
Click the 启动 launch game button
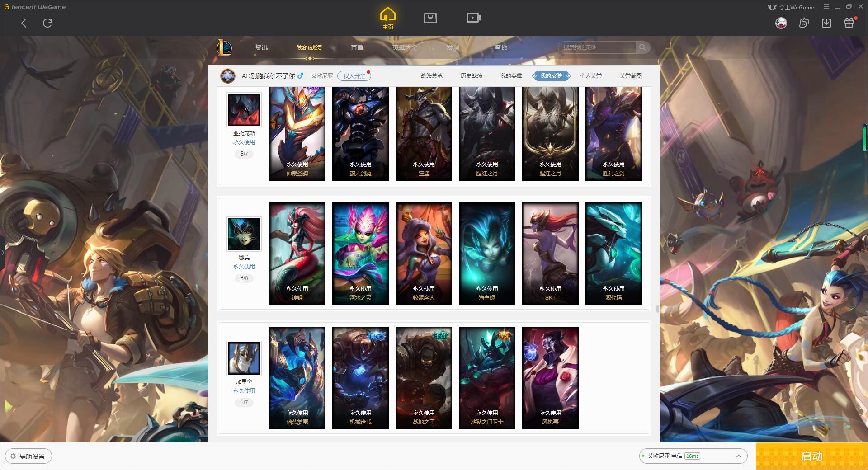[x=811, y=456]
